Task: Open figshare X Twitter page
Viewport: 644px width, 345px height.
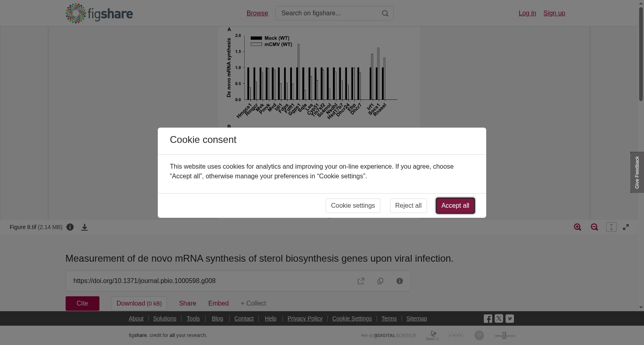Action: pyautogui.click(x=499, y=318)
